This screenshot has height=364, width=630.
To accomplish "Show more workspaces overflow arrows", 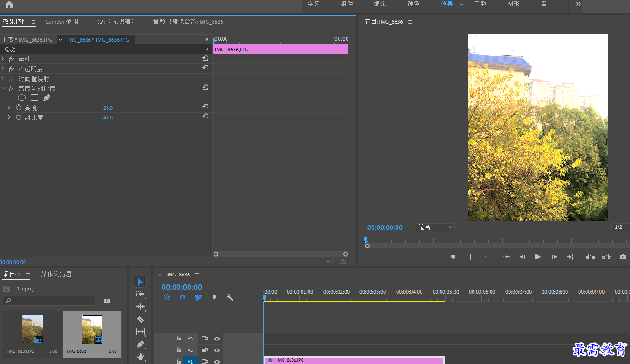I will click(578, 4).
